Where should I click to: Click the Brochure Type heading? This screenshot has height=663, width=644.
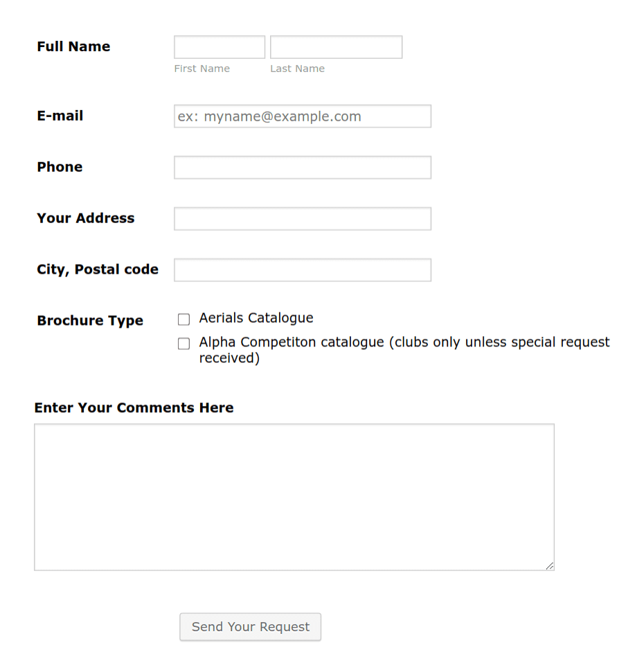[x=90, y=320]
